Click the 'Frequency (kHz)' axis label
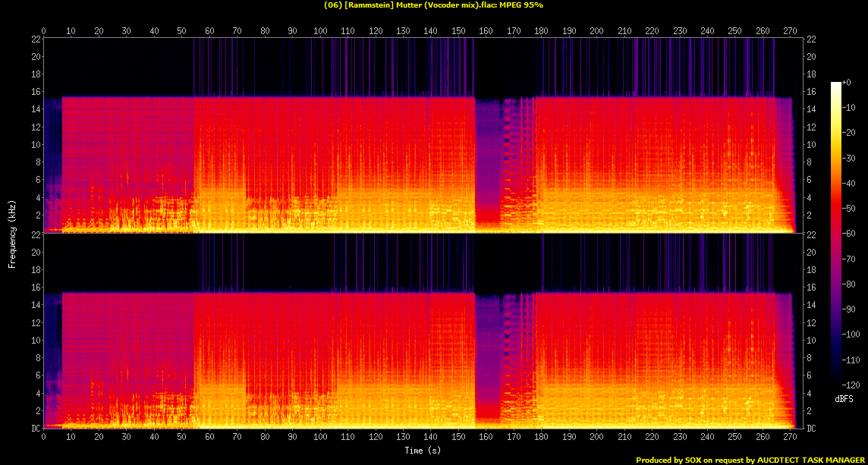This screenshot has width=868, height=465. 12,232
